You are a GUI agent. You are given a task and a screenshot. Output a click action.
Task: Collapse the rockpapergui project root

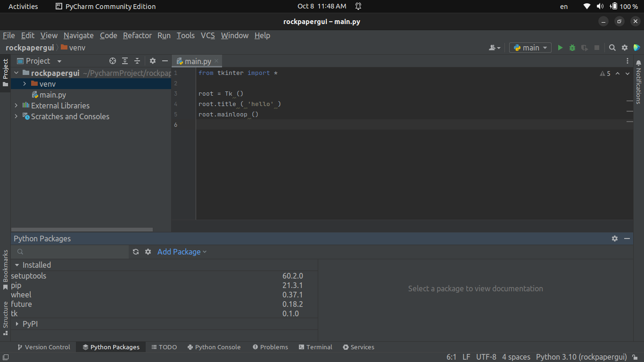pyautogui.click(x=17, y=73)
